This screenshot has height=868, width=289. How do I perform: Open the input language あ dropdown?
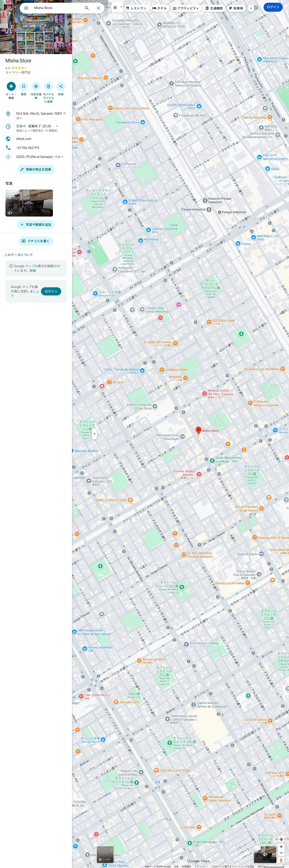click(117, 7)
